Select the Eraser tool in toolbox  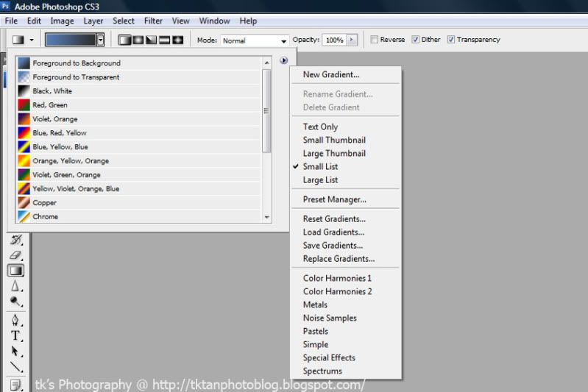pos(15,255)
